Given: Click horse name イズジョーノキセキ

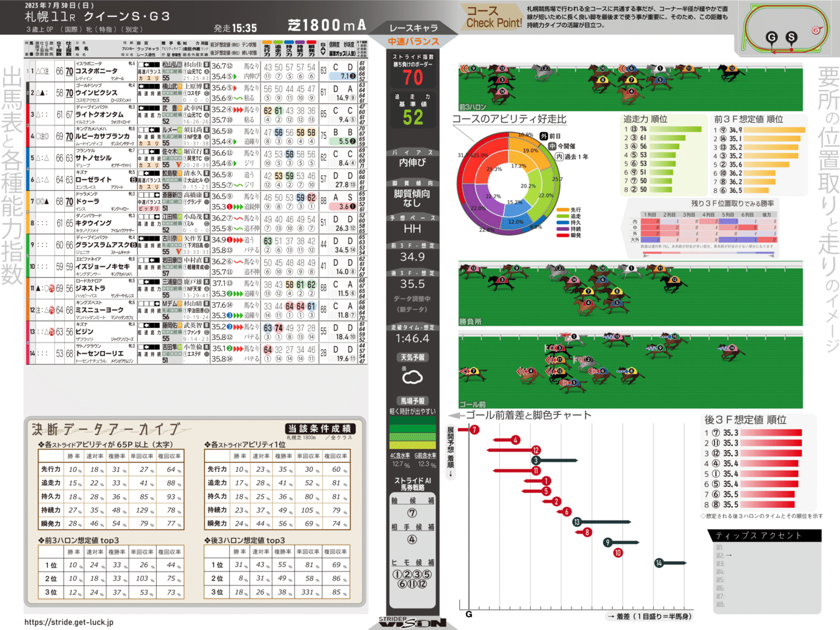Looking at the screenshot, I should coord(102,266).
